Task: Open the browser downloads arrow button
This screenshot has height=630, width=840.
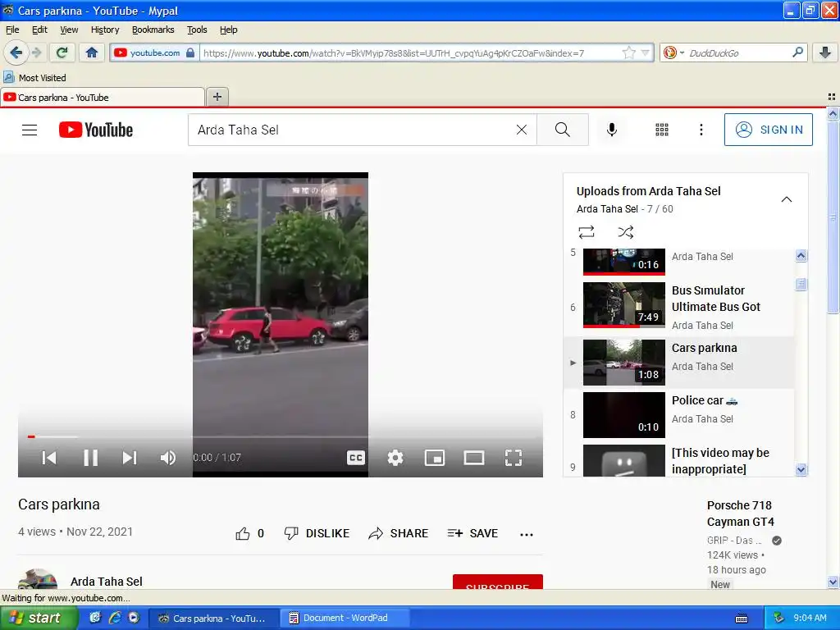Action: coord(825,52)
